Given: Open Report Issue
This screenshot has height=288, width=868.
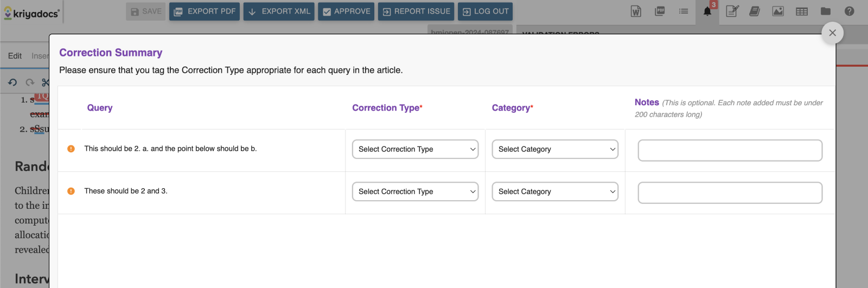Looking at the screenshot, I should [x=416, y=11].
